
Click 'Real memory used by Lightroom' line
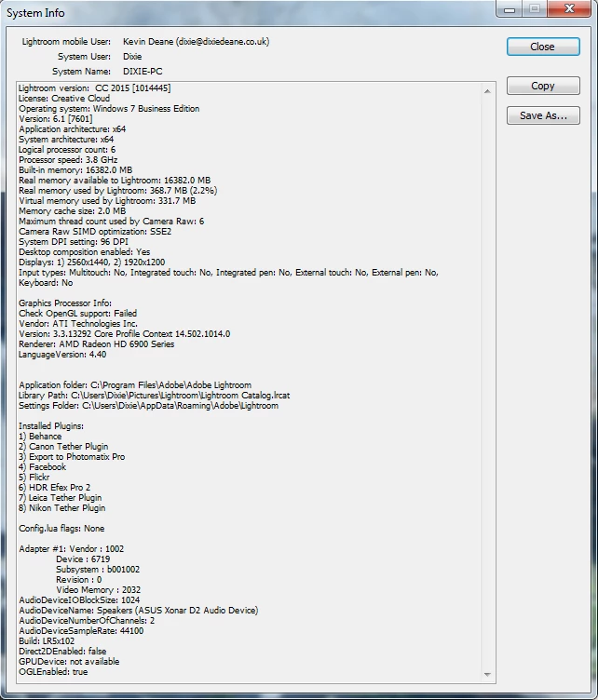click(118, 191)
